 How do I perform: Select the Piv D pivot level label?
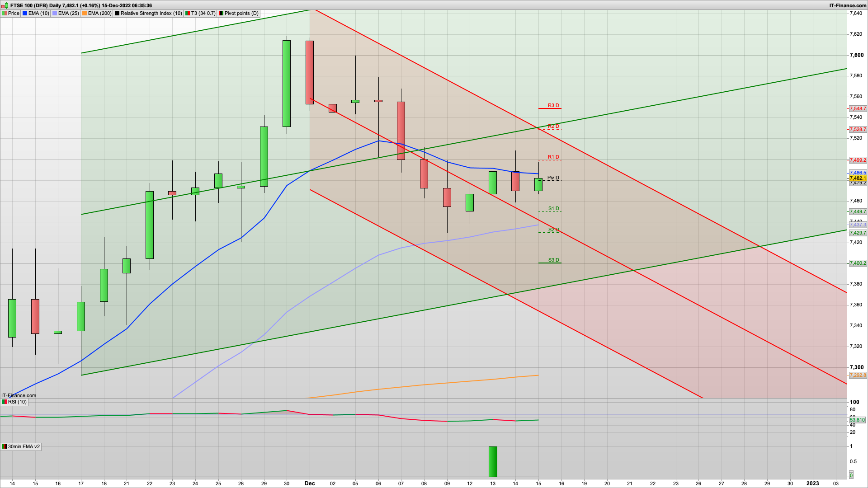tap(552, 178)
